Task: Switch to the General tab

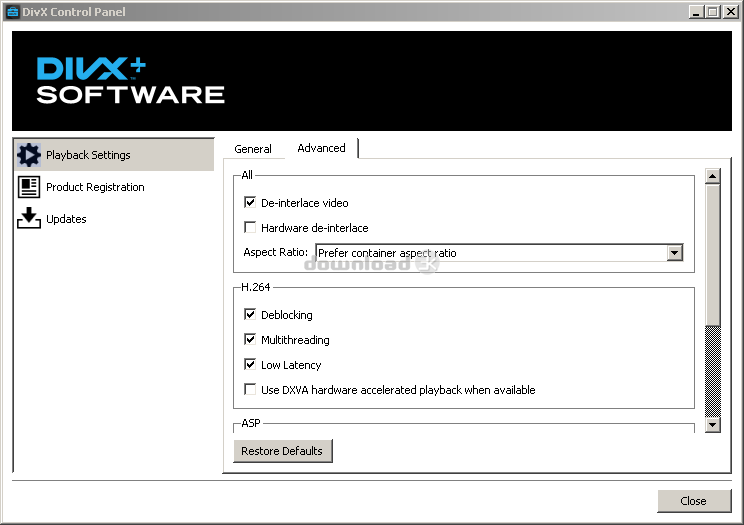Action: click(253, 149)
